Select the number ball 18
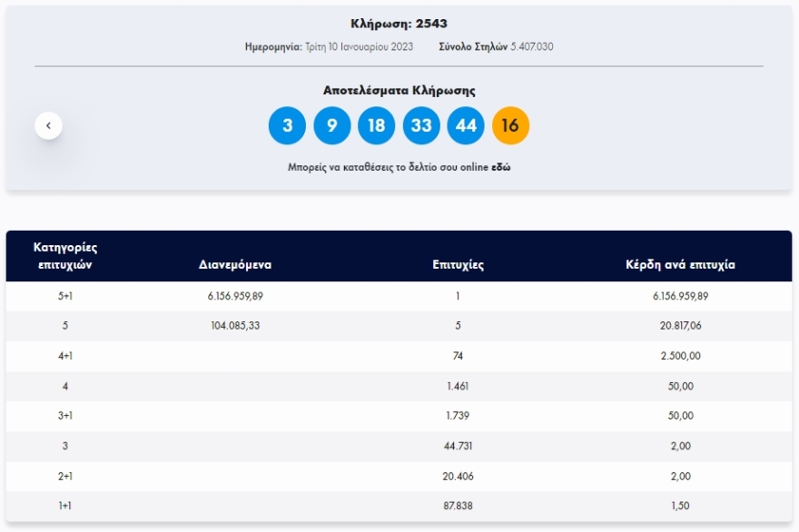Screen dimensions: 799x532 (378, 126)
